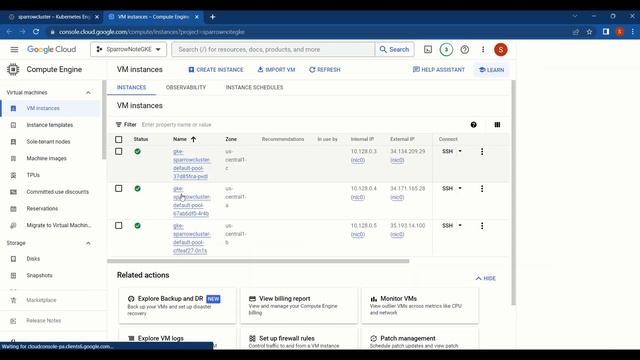
Task: Click the Release Notes icon
Action: (x=13, y=321)
